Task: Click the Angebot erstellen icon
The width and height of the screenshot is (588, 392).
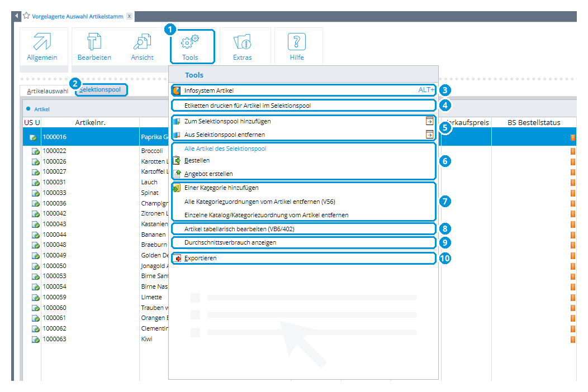Action: pos(177,174)
